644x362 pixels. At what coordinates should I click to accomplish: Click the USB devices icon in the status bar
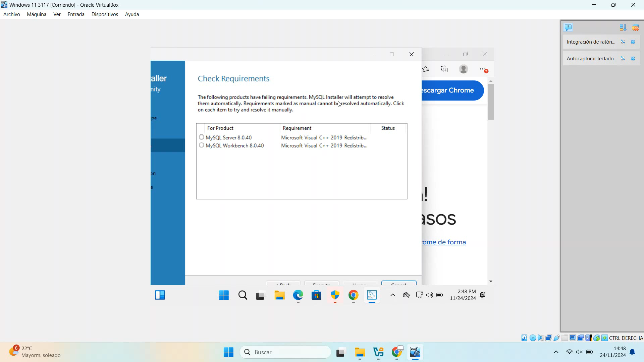556,338
